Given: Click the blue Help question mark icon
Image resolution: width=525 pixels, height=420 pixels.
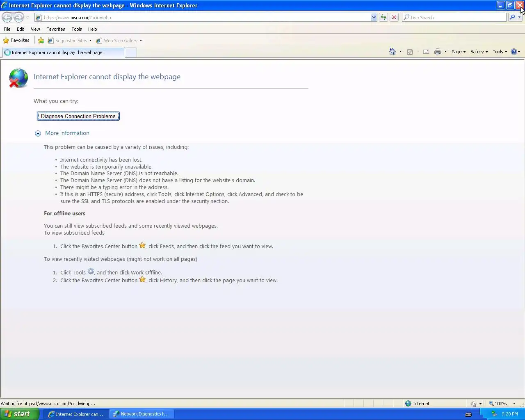Looking at the screenshot, I should coord(514,52).
